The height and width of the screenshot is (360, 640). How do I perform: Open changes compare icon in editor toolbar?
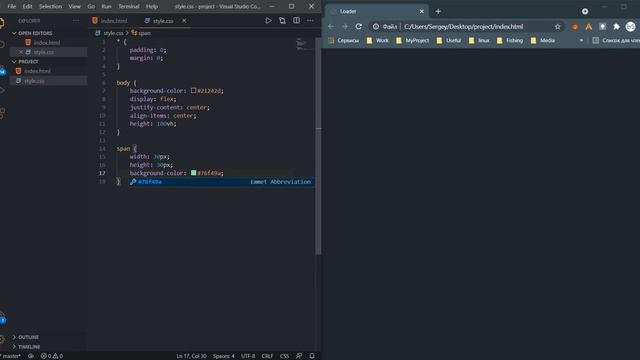pyautogui.click(x=282, y=20)
